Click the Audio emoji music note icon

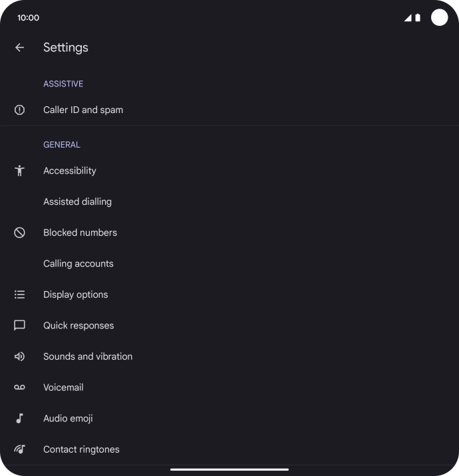[20, 418]
